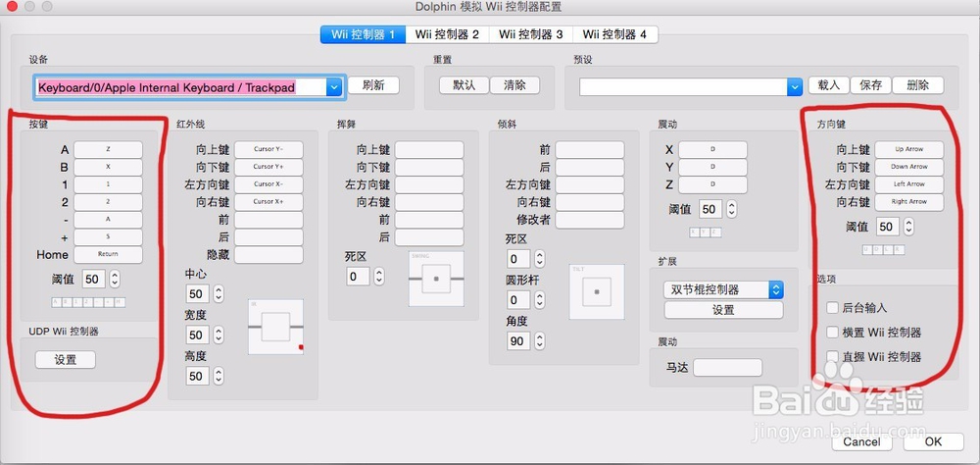Click the 删除 delete profile button
This screenshot has height=465, width=980.
917,85
